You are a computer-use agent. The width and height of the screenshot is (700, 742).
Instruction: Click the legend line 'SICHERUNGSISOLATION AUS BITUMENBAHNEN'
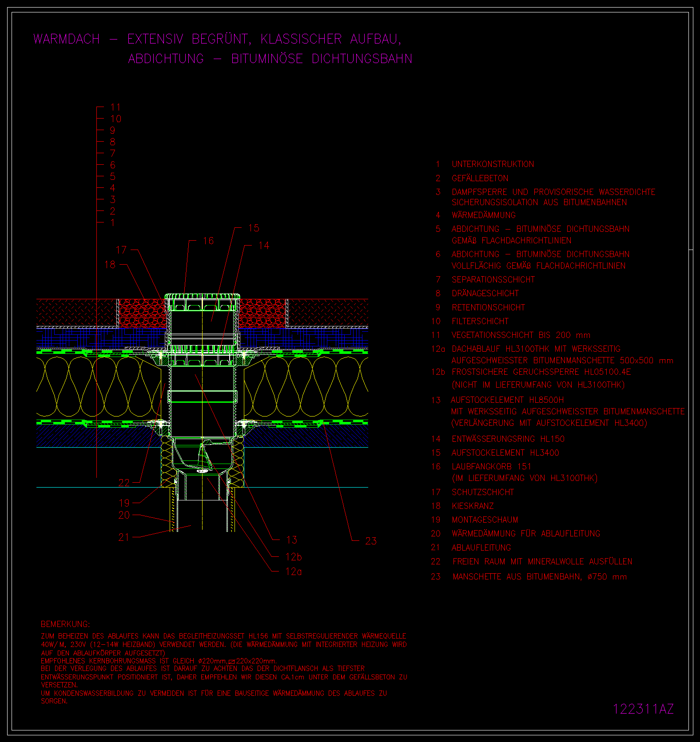point(539,202)
